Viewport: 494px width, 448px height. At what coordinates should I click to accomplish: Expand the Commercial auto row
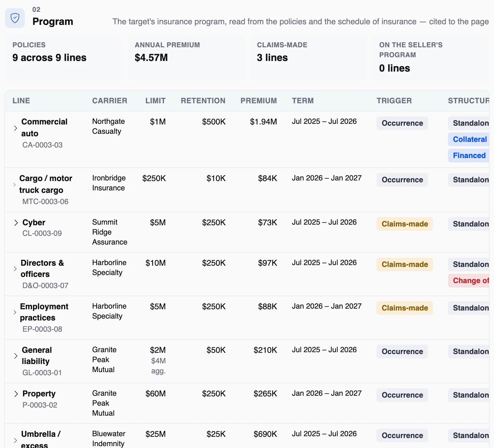16,128
